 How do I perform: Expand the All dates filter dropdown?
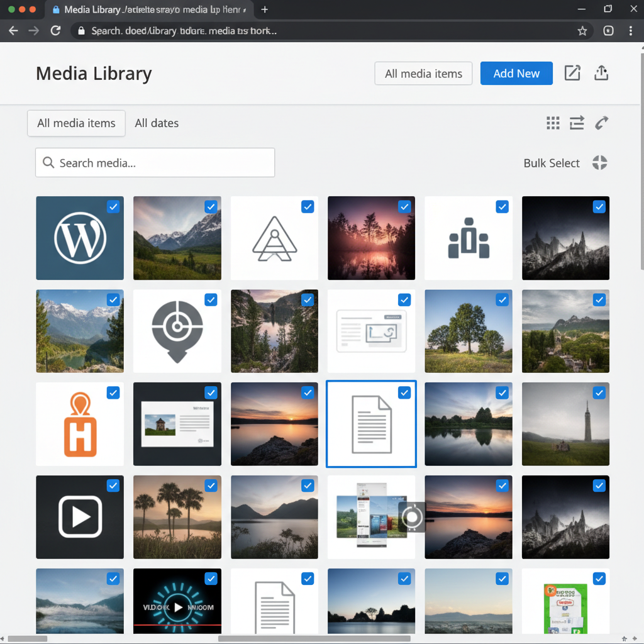(157, 123)
